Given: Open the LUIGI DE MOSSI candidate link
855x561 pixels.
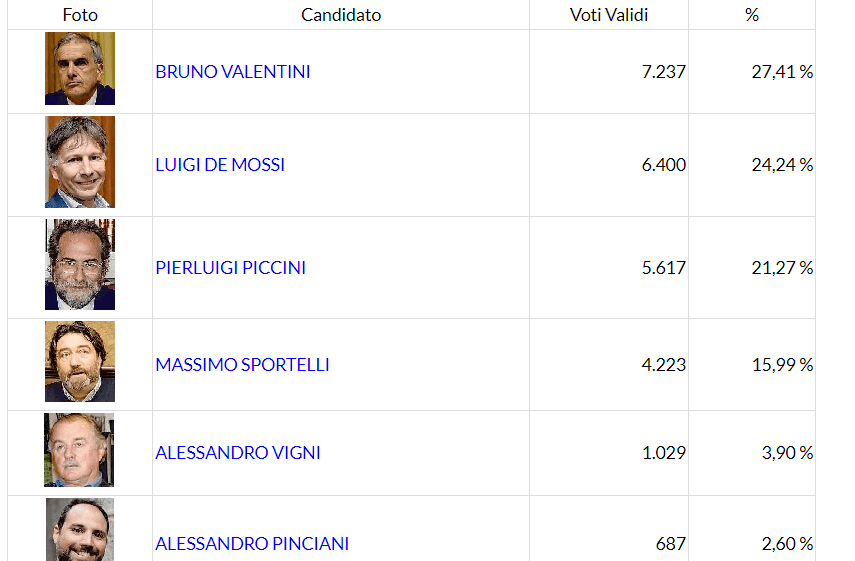Looking at the screenshot, I should click(220, 165).
